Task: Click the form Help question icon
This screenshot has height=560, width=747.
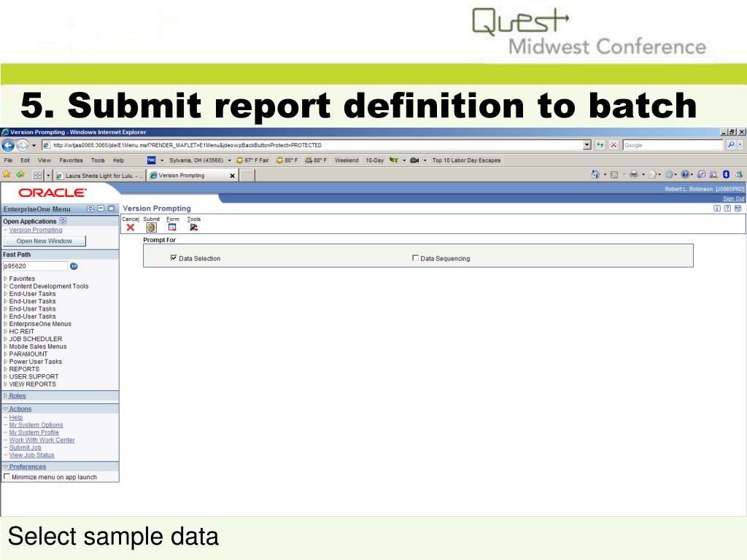Action: 727,209
